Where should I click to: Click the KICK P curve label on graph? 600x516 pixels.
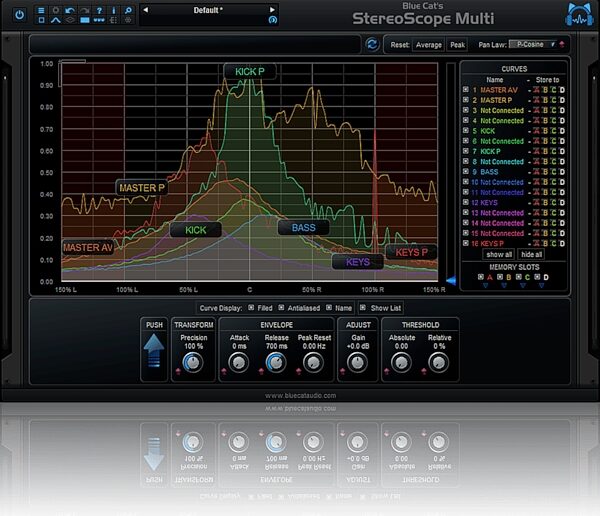tap(249, 72)
